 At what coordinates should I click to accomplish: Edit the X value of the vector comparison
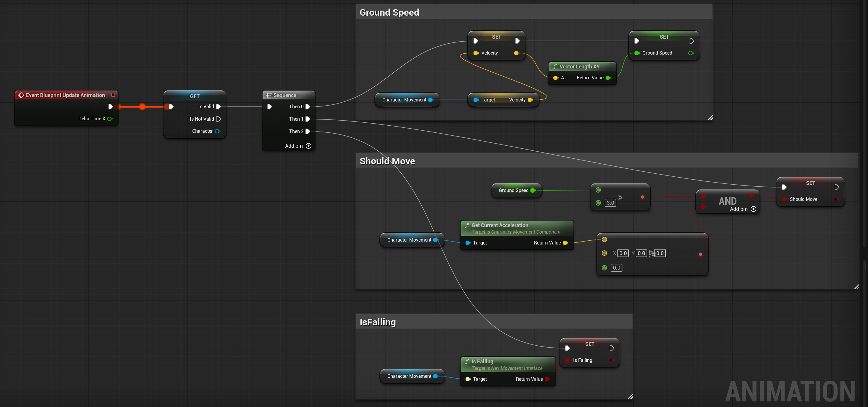pos(623,253)
